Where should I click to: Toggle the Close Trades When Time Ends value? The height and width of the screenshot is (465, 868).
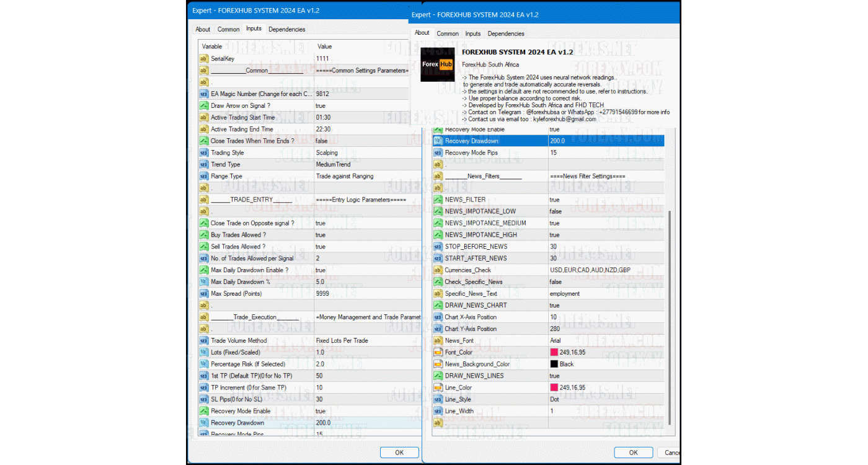(x=322, y=141)
